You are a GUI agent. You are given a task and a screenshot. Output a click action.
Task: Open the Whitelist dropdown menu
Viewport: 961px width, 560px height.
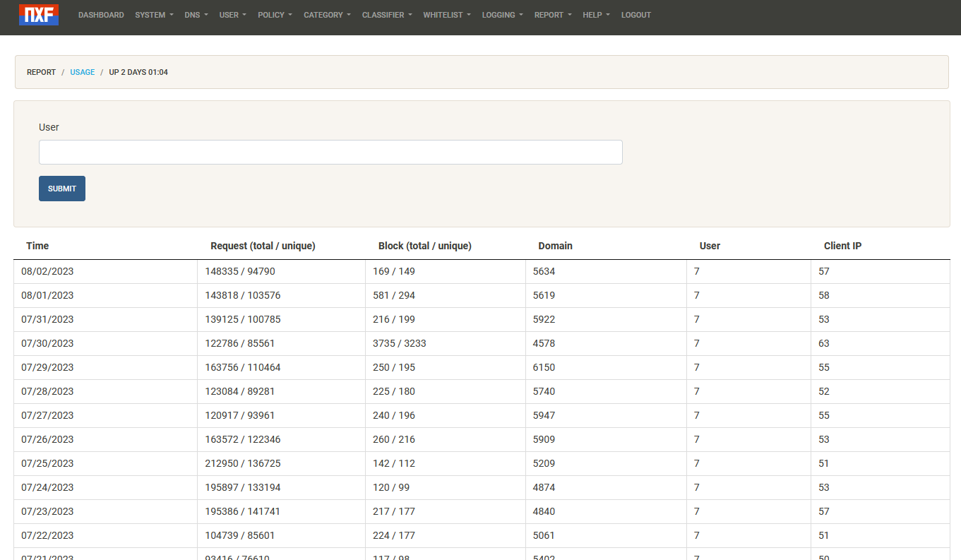[447, 15]
